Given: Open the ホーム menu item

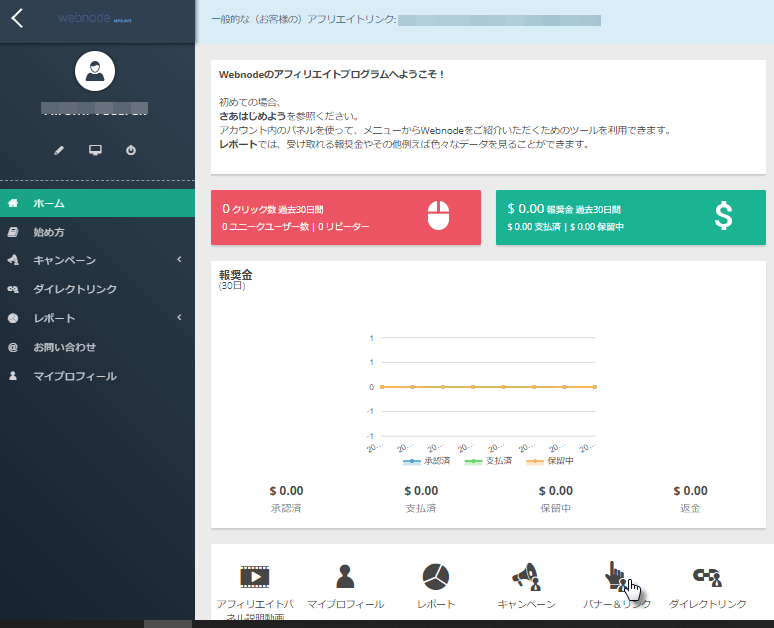Looking at the screenshot, I should tap(97, 203).
